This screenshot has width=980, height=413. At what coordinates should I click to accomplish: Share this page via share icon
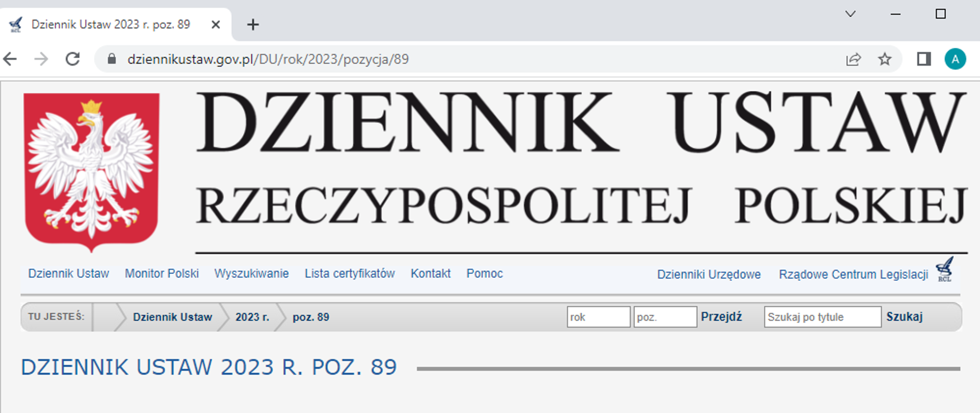[853, 60]
